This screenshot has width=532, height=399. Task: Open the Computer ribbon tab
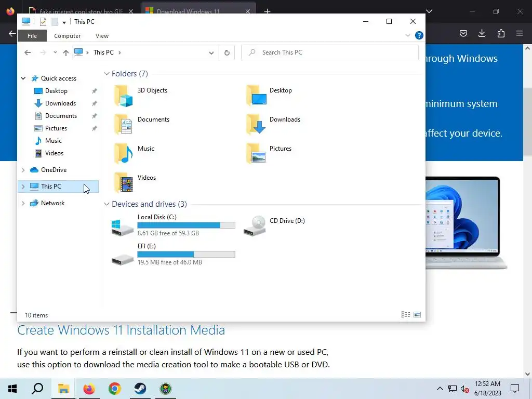coord(67,36)
